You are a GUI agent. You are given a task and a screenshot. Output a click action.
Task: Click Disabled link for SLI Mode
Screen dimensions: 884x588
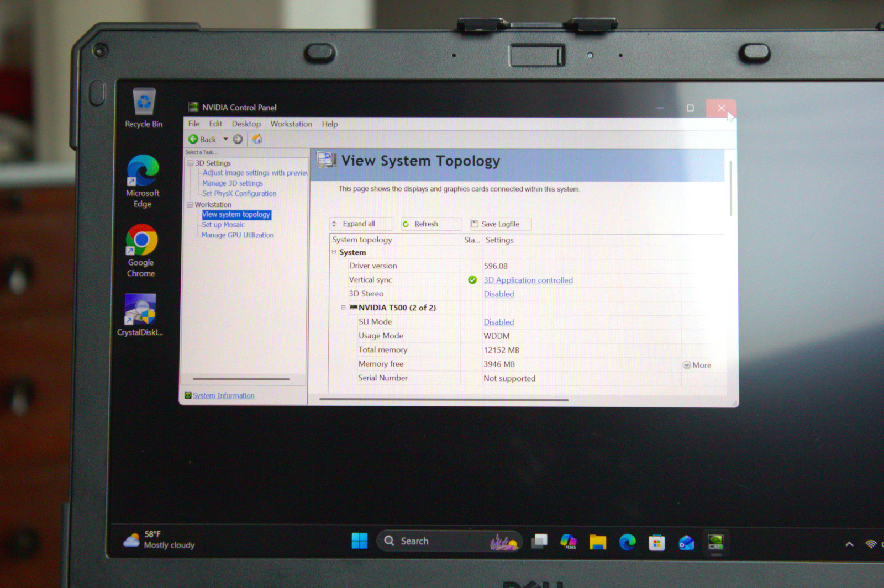[x=499, y=322]
